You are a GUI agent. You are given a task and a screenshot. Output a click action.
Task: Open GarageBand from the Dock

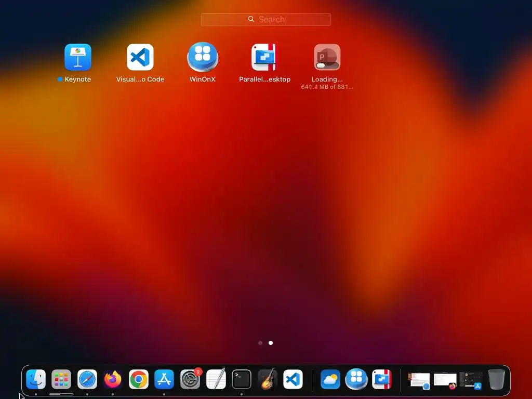pos(268,379)
